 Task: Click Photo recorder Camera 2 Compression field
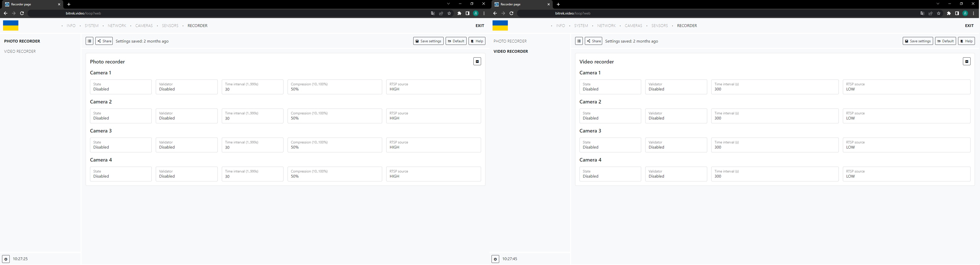click(x=334, y=116)
